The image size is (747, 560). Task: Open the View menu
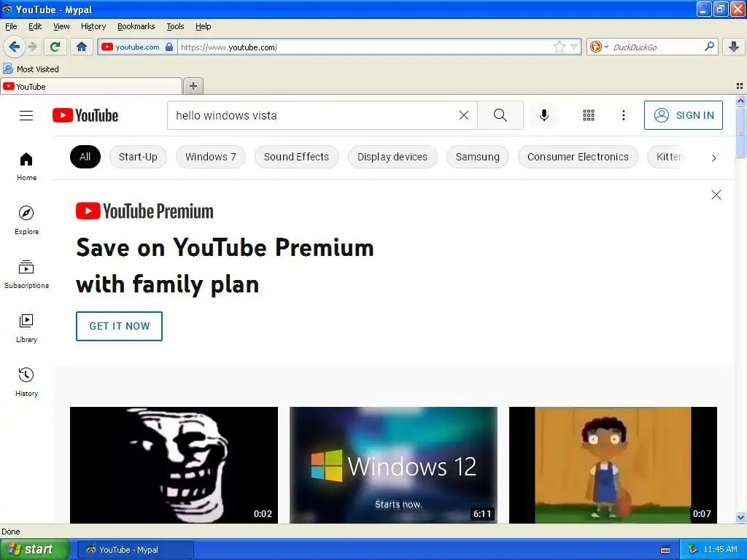[x=61, y=26]
